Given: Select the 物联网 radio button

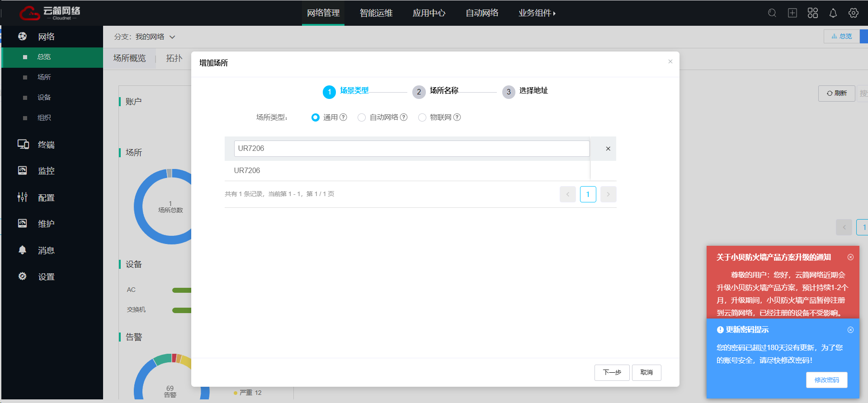Looking at the screenshot, I should pos(422,117).
